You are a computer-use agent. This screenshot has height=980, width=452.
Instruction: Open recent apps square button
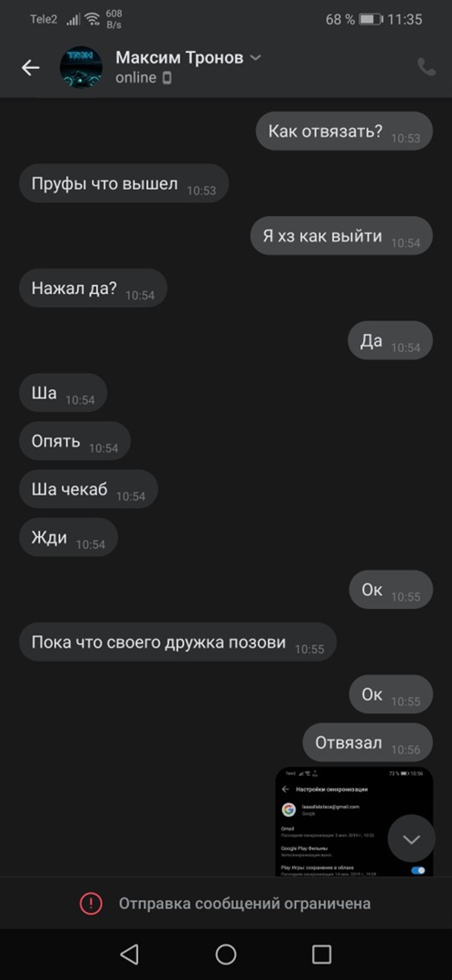(321, 954)
